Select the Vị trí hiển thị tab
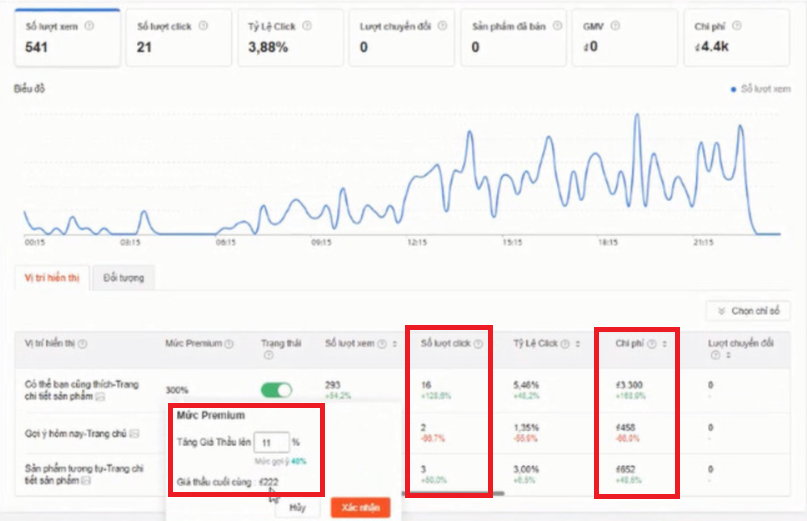807x521 pixels. (51, 277)
